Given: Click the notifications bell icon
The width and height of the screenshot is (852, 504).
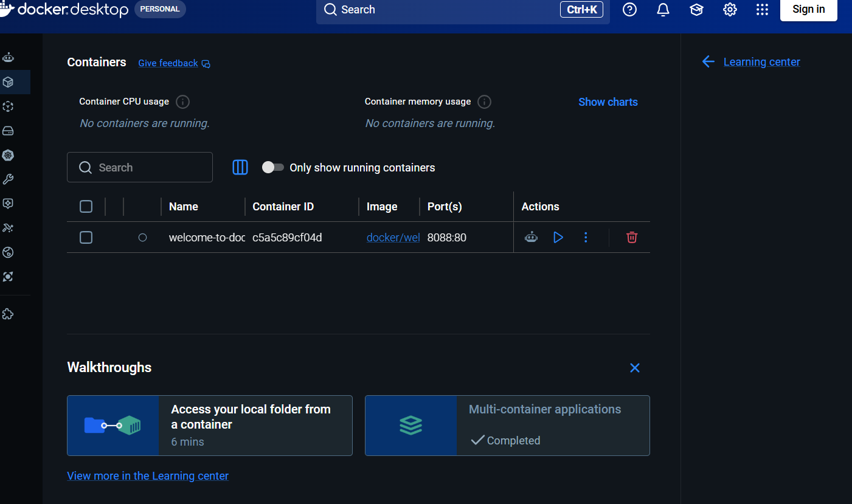Looking at the screenshot, I should pos(663,10).
